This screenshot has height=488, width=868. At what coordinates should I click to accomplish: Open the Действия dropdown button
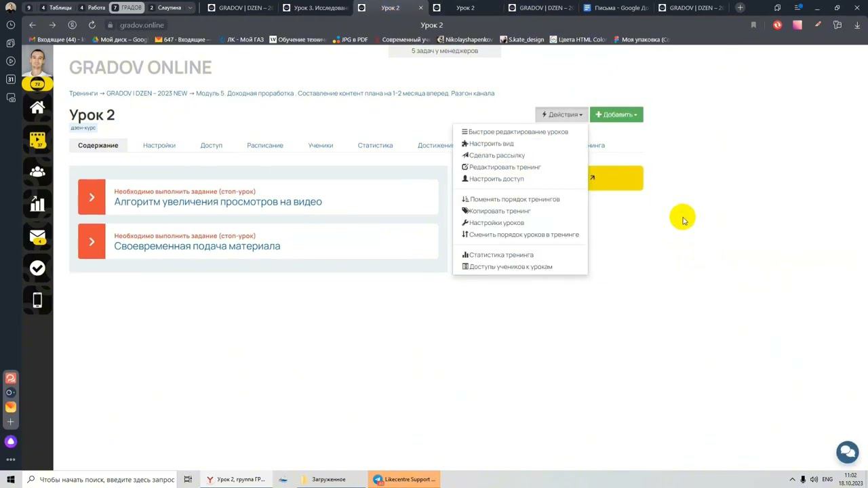561,115
